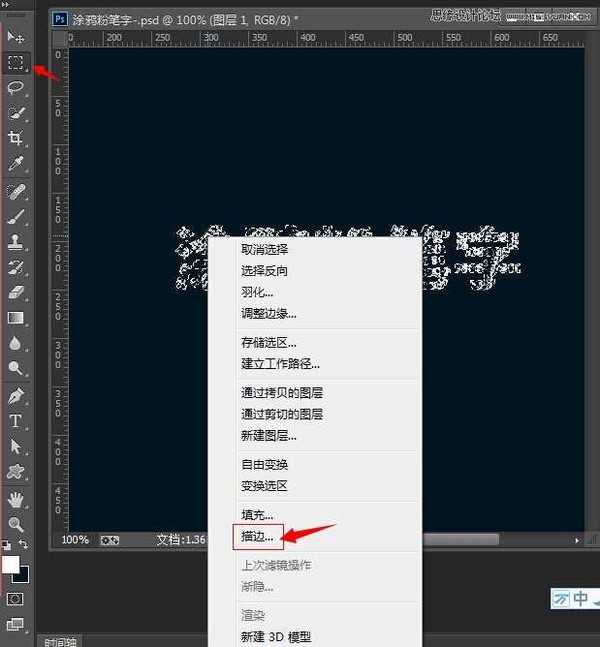Toggle Quick Mask mode
The height and width of the screenshot is (647, 600).
click(15, 599)
